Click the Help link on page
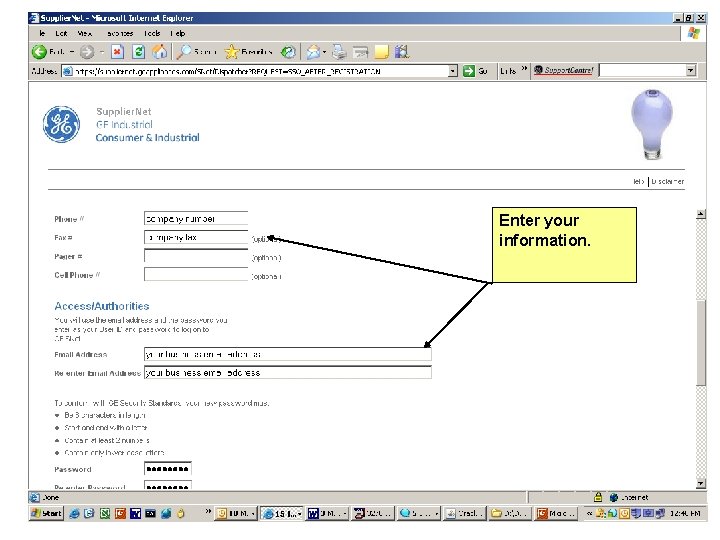This screenshot has width=720, height=540. pyautogui.click(x=639, y=181)
